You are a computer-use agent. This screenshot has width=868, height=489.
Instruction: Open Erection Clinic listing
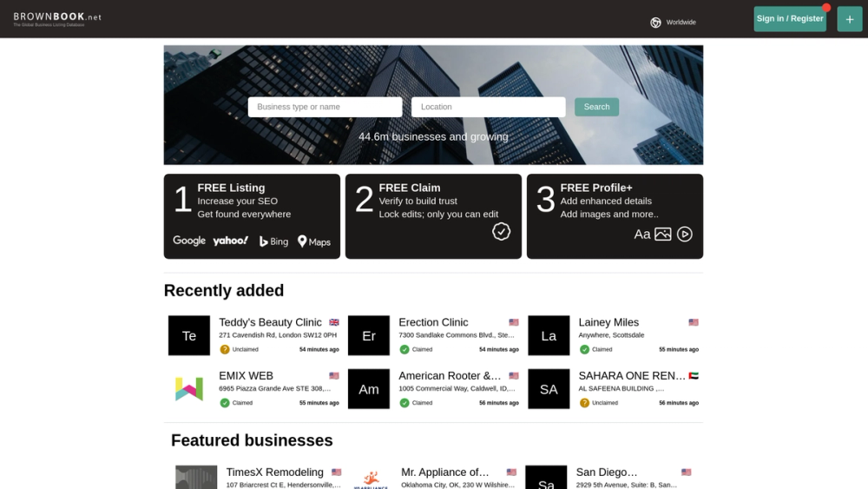point(433,322)
